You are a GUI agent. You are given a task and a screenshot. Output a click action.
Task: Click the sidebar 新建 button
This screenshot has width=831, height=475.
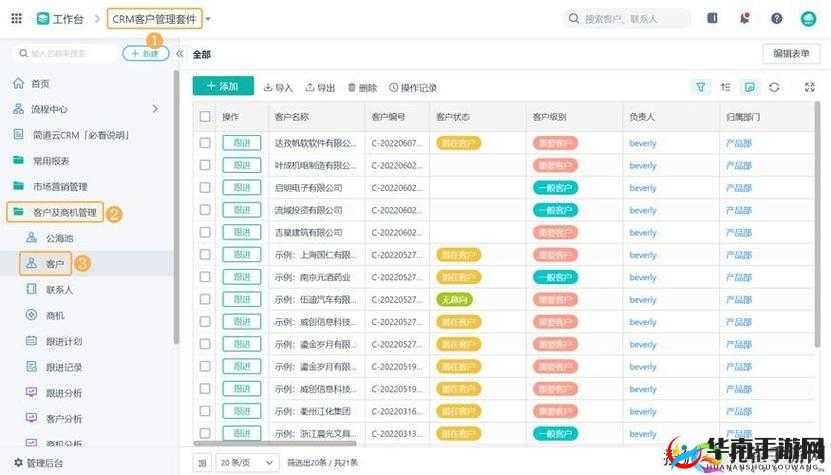(x=146, y=54)
